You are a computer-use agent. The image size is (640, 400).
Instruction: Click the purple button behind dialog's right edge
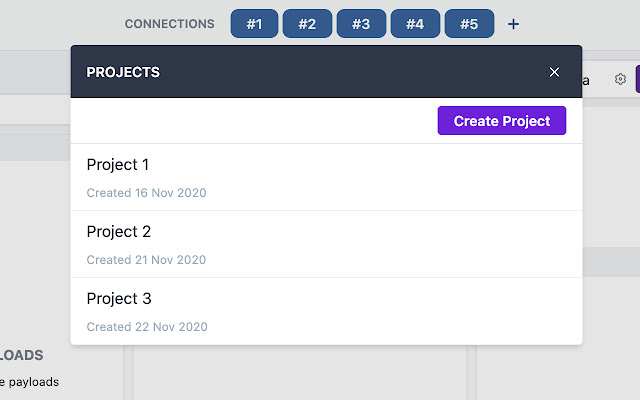point(637,79)
